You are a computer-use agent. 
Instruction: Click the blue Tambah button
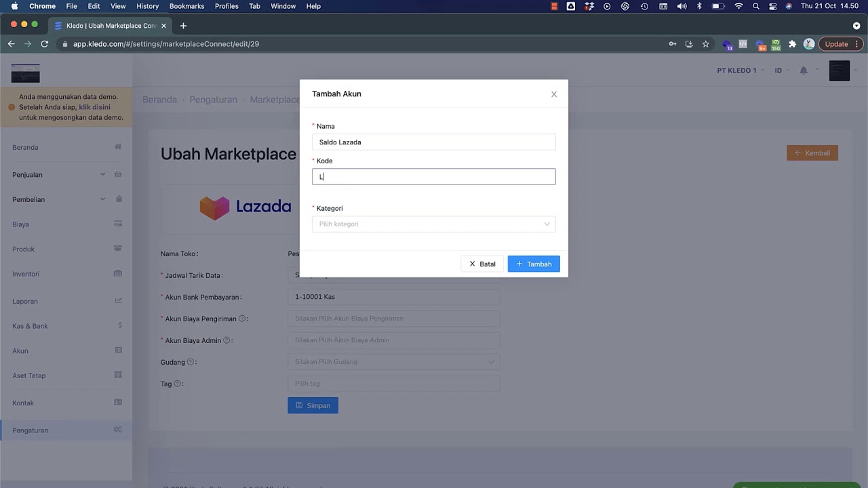point(534,264)
